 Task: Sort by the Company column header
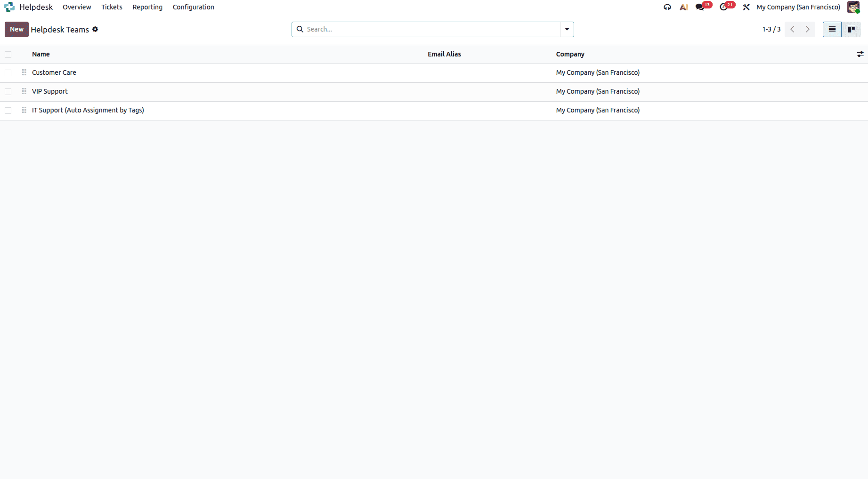click(x=570, y=54)
